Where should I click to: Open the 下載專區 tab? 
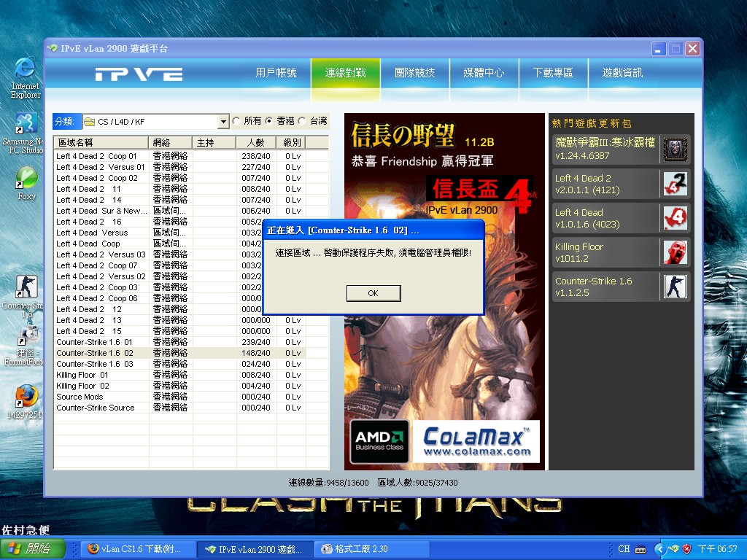[x=553, y=73]
